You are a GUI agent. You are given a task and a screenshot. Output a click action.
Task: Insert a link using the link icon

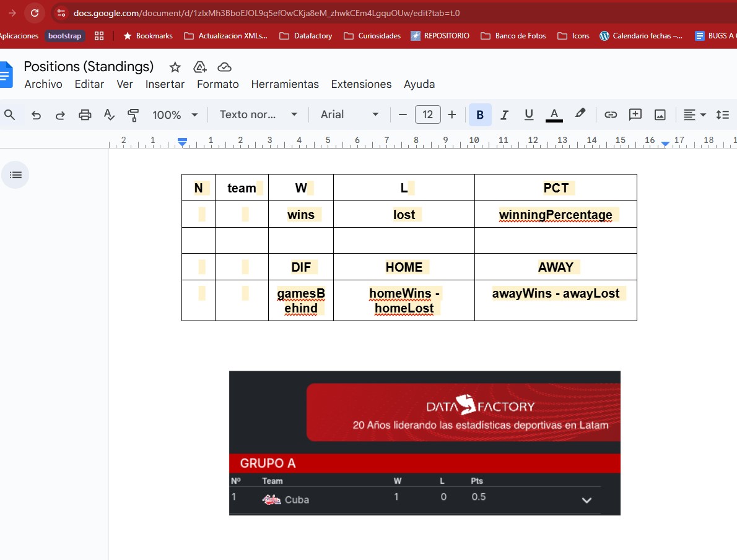pos(611,114)
